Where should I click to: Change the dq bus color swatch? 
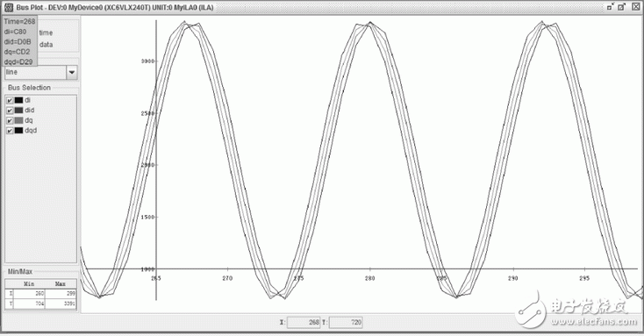pyautogui.click(x=19, y=121)
